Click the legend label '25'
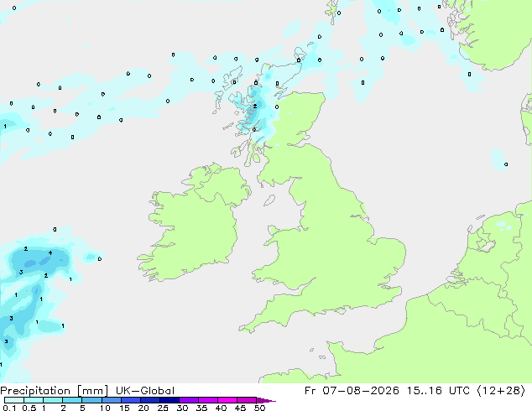 tap(163, 408)
